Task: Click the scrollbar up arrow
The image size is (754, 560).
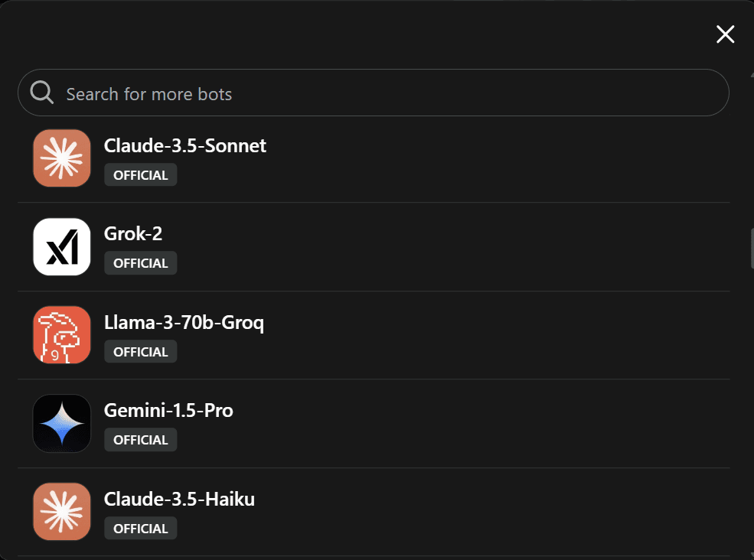Action: point(751,74)
